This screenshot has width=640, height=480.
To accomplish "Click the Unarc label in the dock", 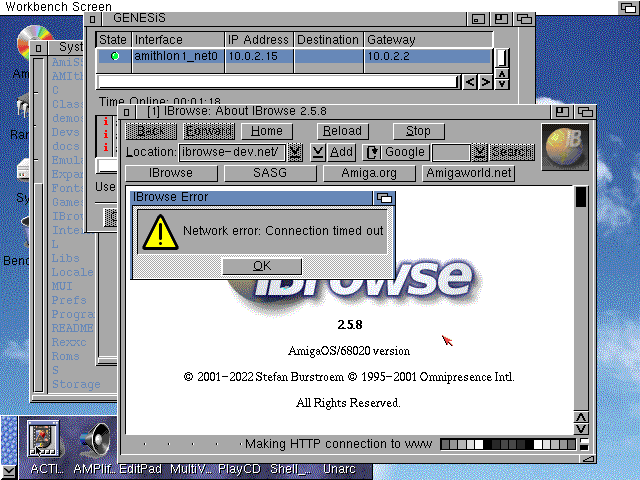I will click(339, 469).
